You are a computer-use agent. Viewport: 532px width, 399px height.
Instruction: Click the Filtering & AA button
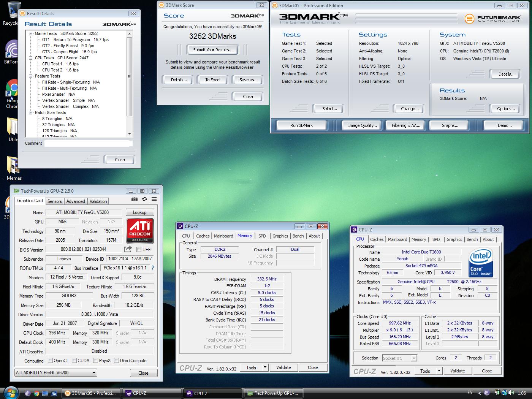pyautogui.click(x=406, y=125)
